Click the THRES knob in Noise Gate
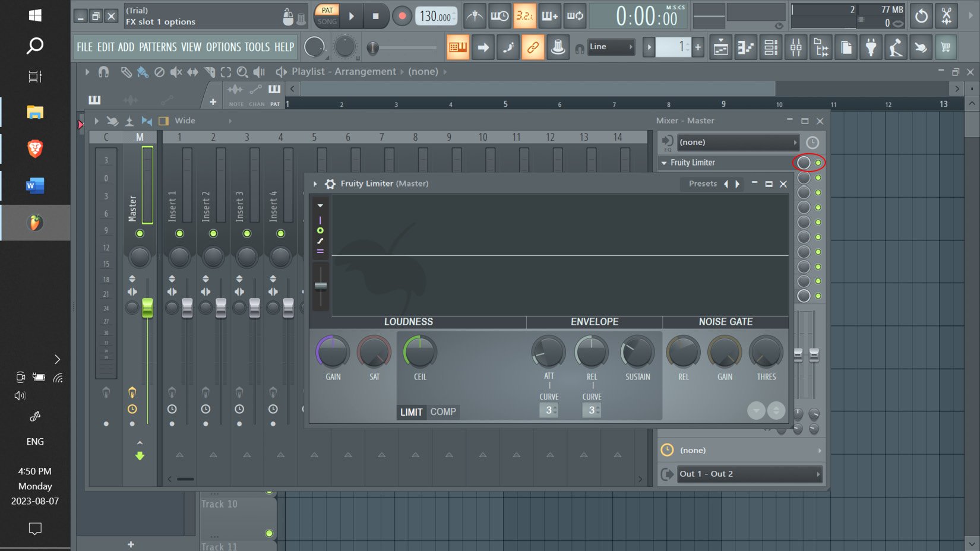The width and height of the screenshot is (980, 551). 766,352
